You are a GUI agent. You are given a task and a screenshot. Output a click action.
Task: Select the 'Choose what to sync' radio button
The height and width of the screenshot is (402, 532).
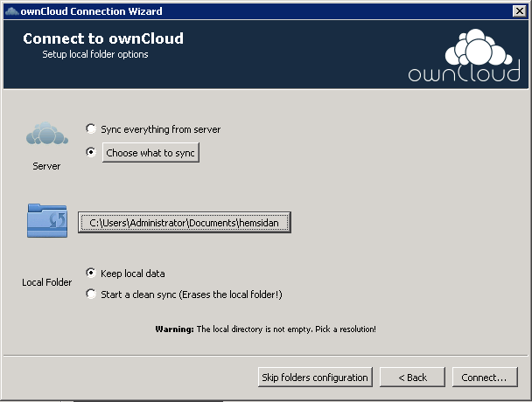click(x=91, y=152)
